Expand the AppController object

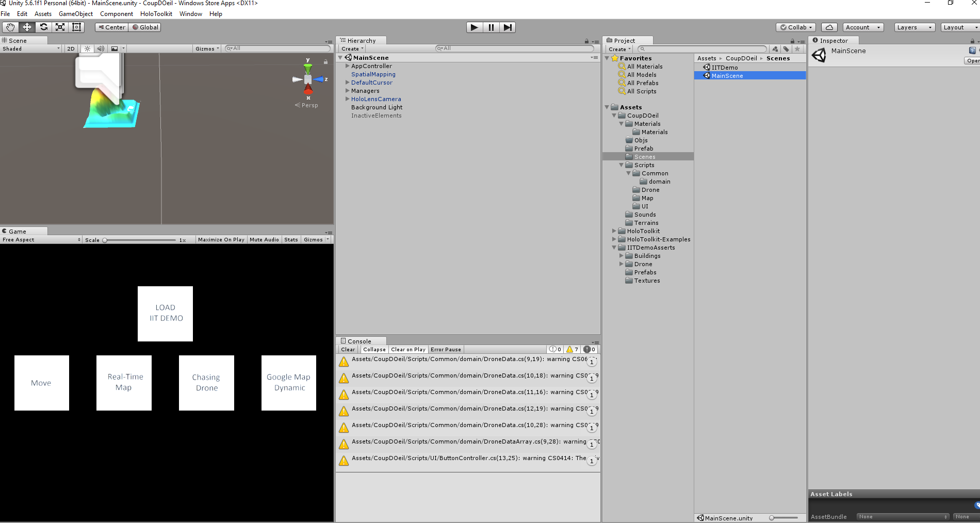point(347,66)
